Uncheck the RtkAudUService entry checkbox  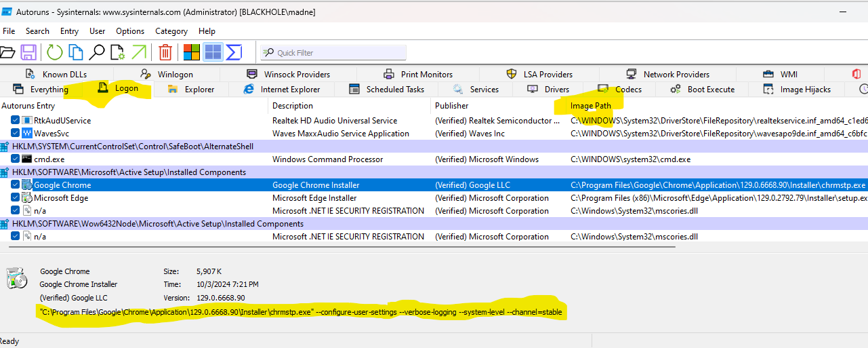15,121
